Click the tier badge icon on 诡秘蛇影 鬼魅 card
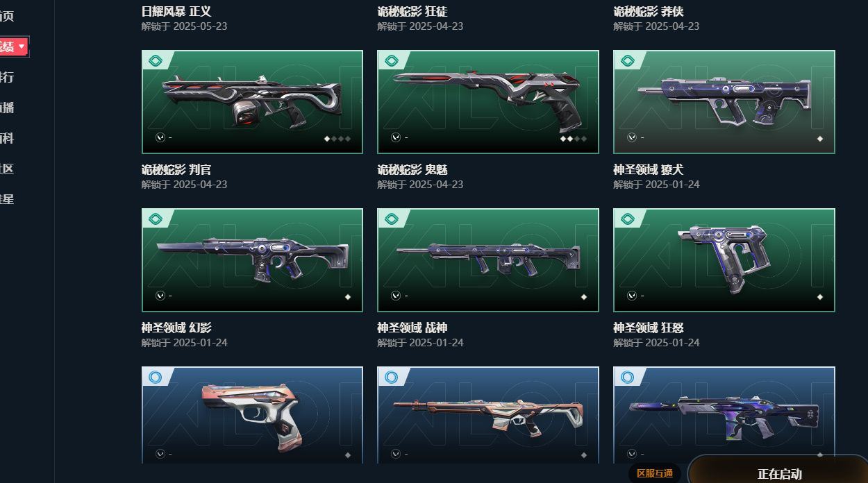The width and height of the screenshot is (868, 483). click(392, 61)
